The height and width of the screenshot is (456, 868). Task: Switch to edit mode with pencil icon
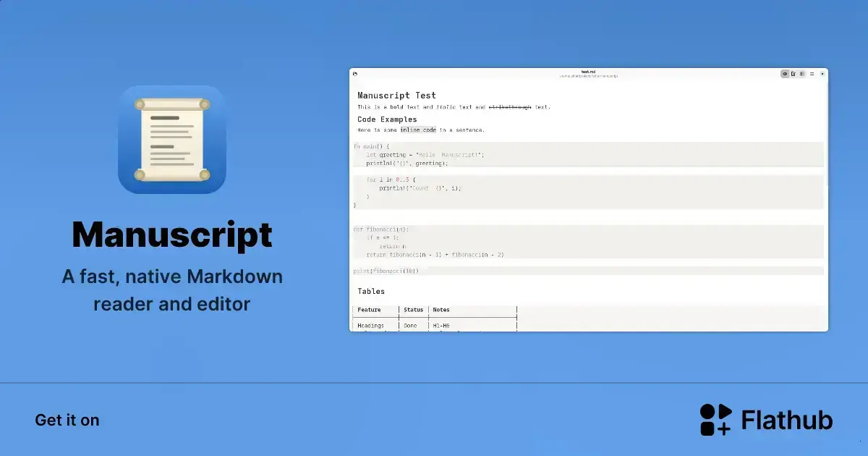[x=793, y=74]
